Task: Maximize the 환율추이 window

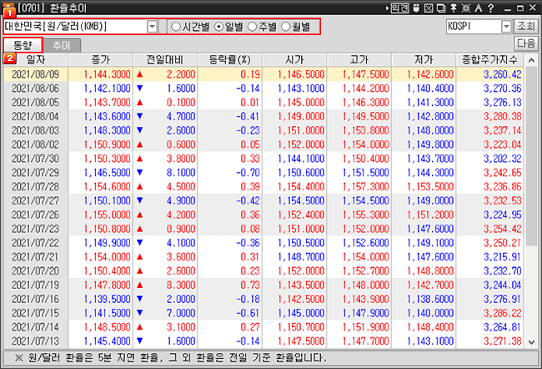Action: (520, 8)
